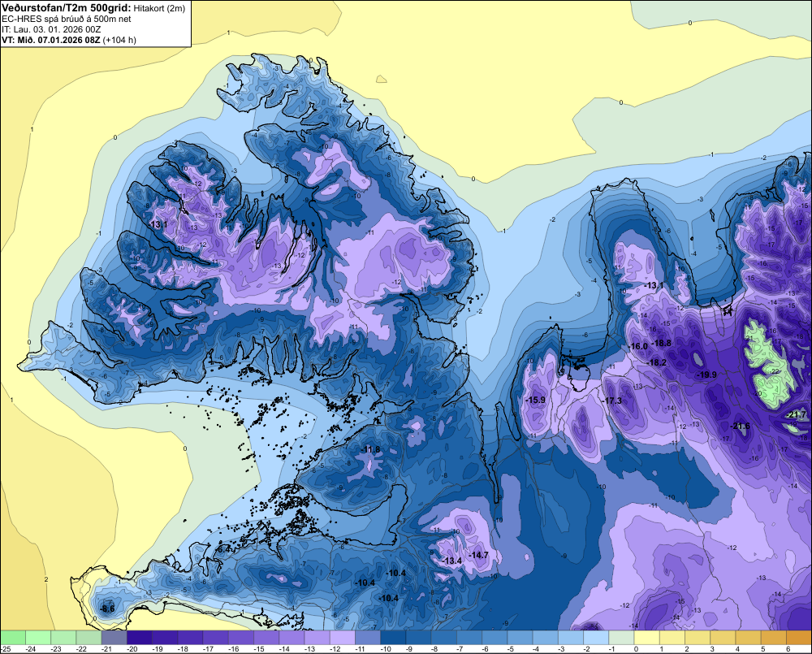Click the (+104 h) forecast offset text
The width and height of the screenshot is (812, 654).
tap(119, 40)
